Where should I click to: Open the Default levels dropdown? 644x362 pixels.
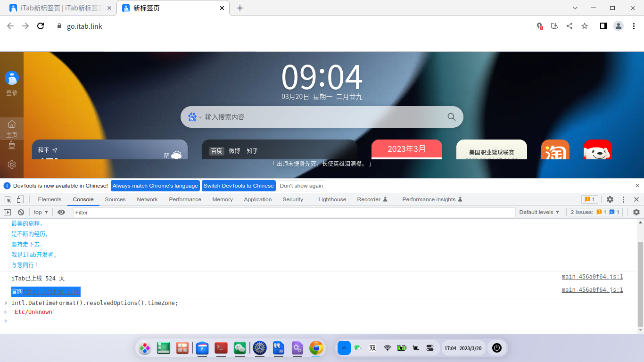pyautogui.click(x=539, y=212)
